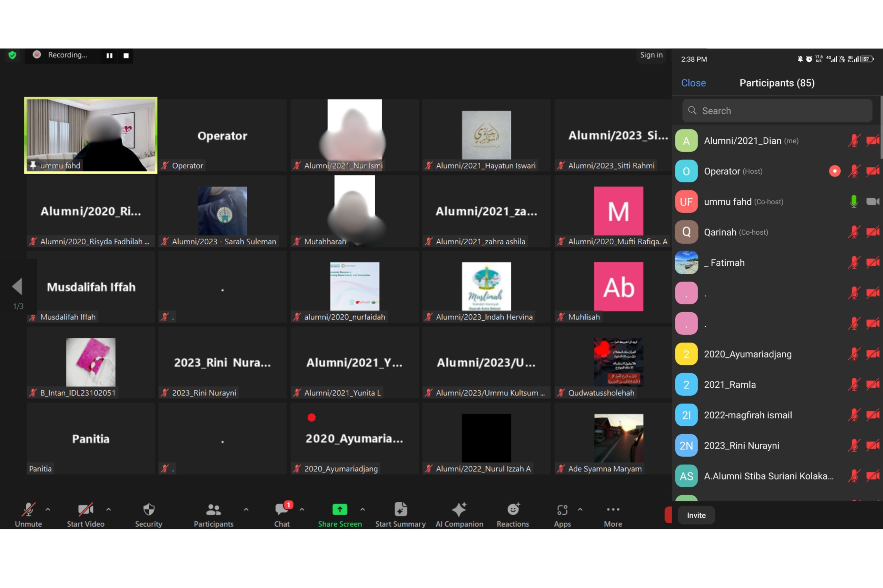
Task: Click the green Share Screen icon
Action: [x=340, y=510]
